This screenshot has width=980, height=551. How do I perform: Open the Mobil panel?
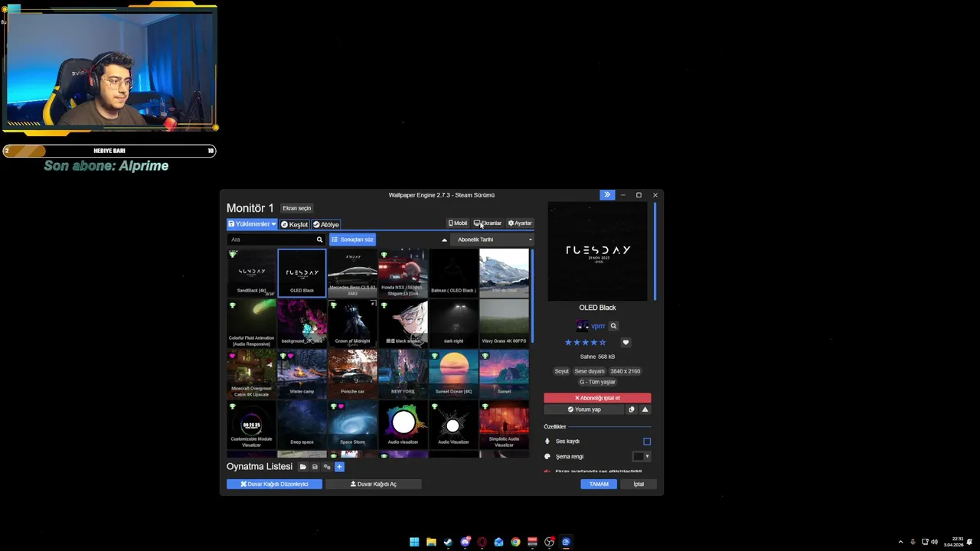pos(458,223)
